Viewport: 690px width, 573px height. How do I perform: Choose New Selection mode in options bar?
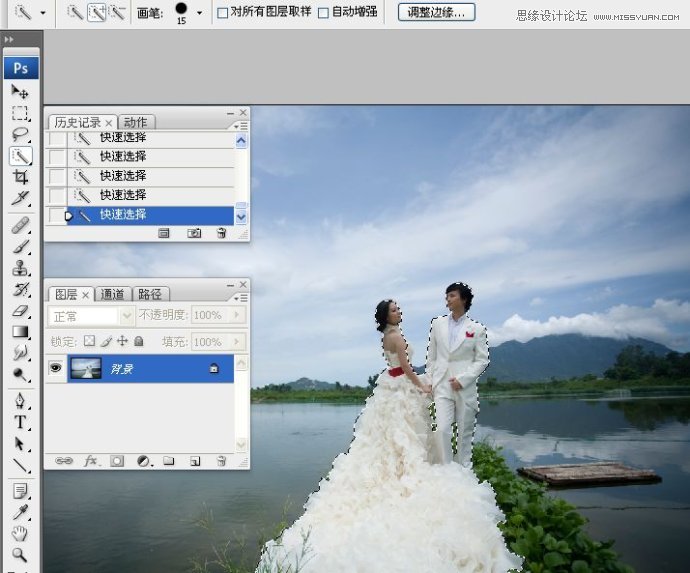tap(75, 12)
